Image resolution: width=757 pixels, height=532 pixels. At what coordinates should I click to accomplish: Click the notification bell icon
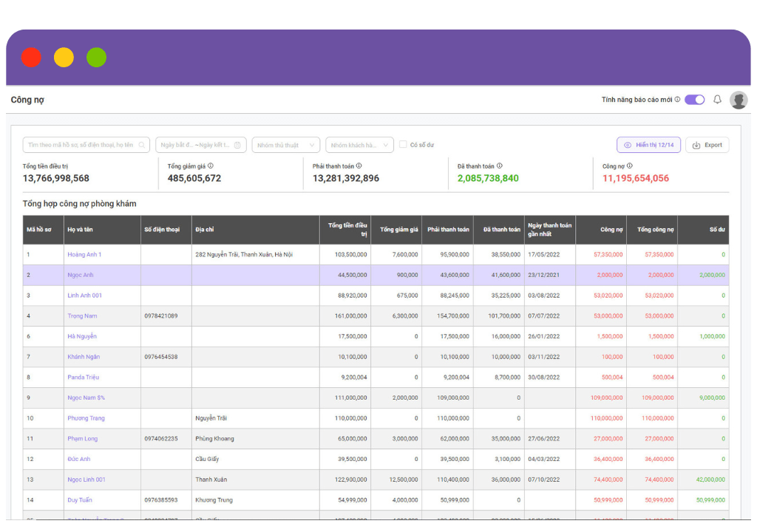tap(717, 100)
